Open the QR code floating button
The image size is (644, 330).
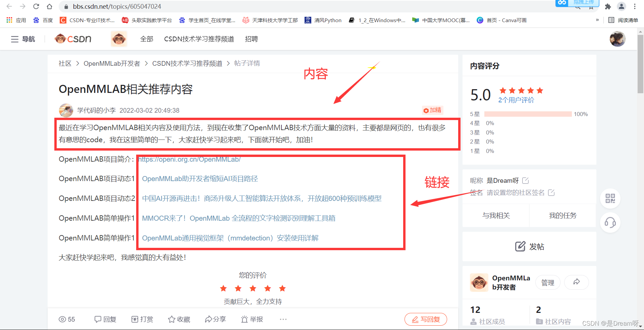click(610, 199)
